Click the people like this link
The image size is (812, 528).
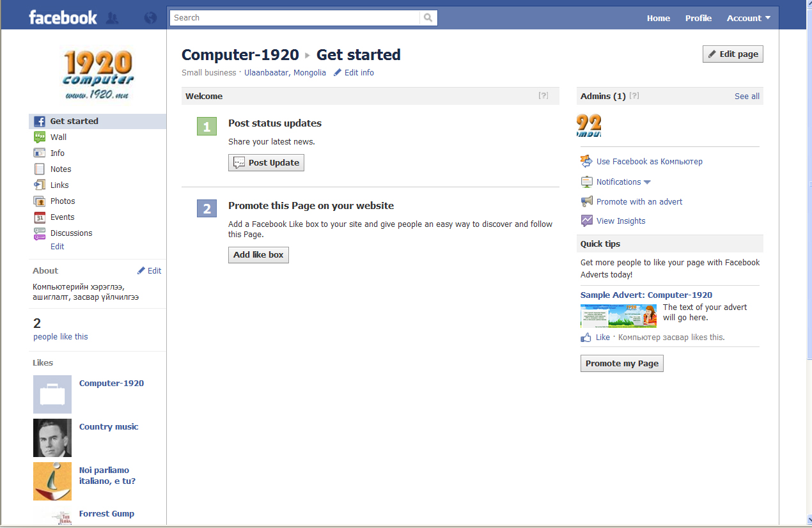click(x=61, y=337)
